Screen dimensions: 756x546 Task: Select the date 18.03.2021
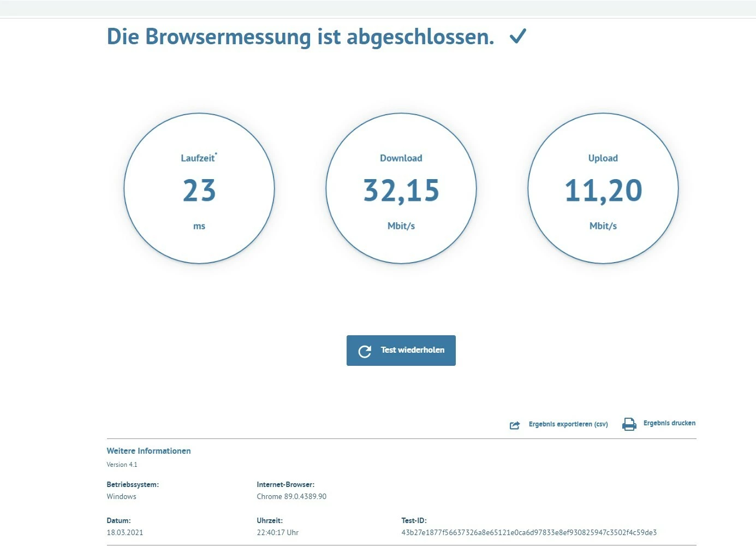(x=125, y=533)
